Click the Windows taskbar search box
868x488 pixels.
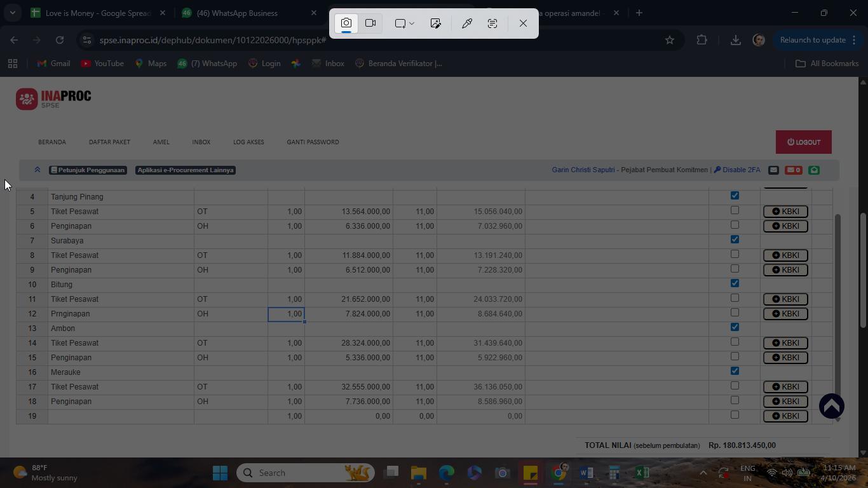click(x=306, y=473)
